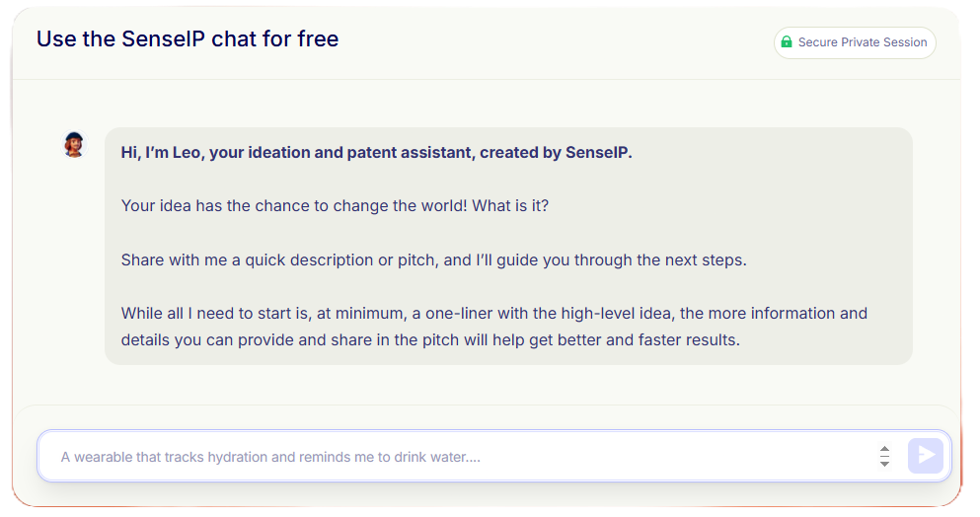This screenshot has height=517, width=980.
Task: Click the word 'free' in the title
Action: (x=318, y=38)
